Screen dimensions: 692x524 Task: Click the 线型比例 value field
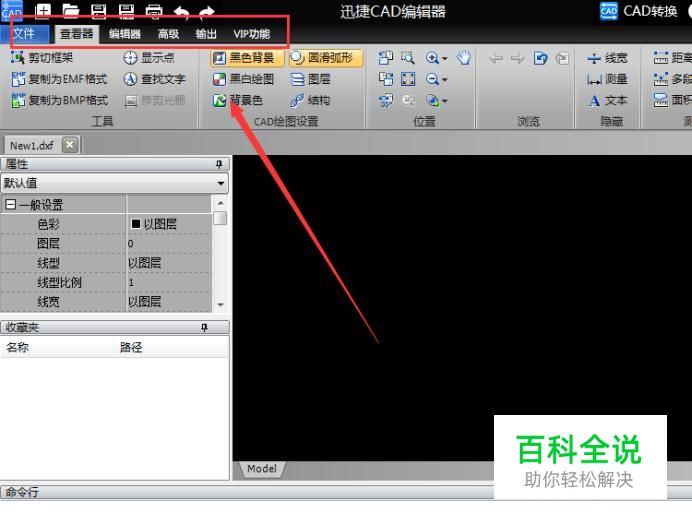169,283
